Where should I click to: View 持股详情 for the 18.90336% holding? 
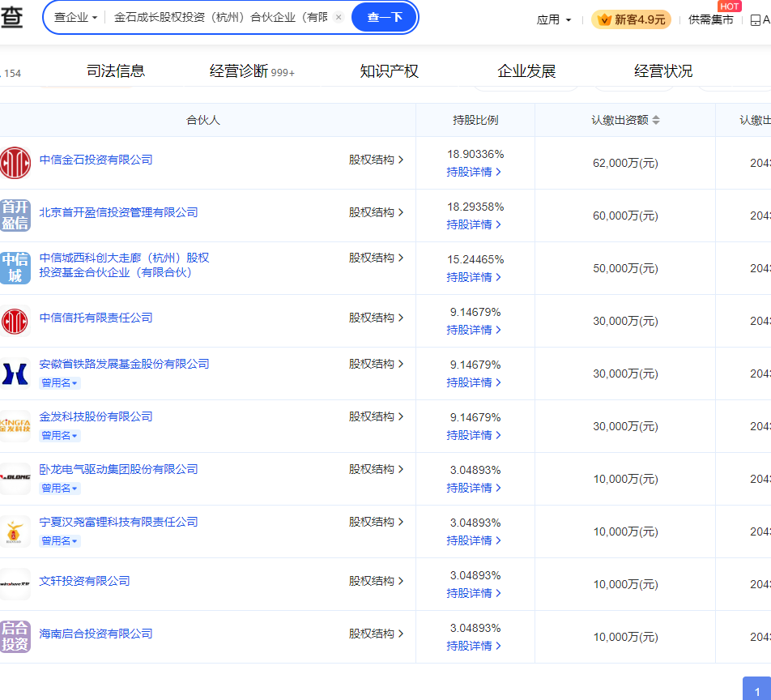(x=474, y=173)
